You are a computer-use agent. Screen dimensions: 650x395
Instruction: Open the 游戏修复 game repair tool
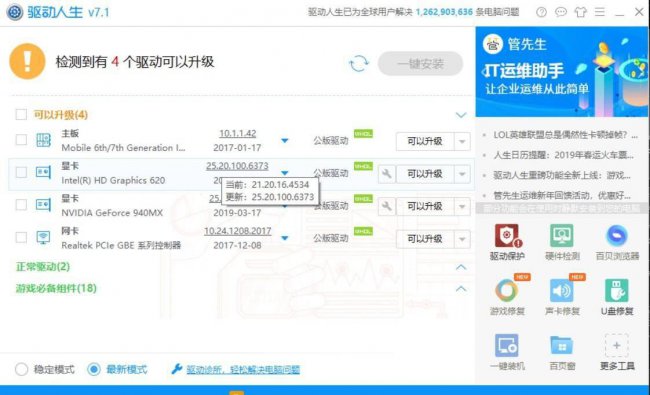click(507, 290)
